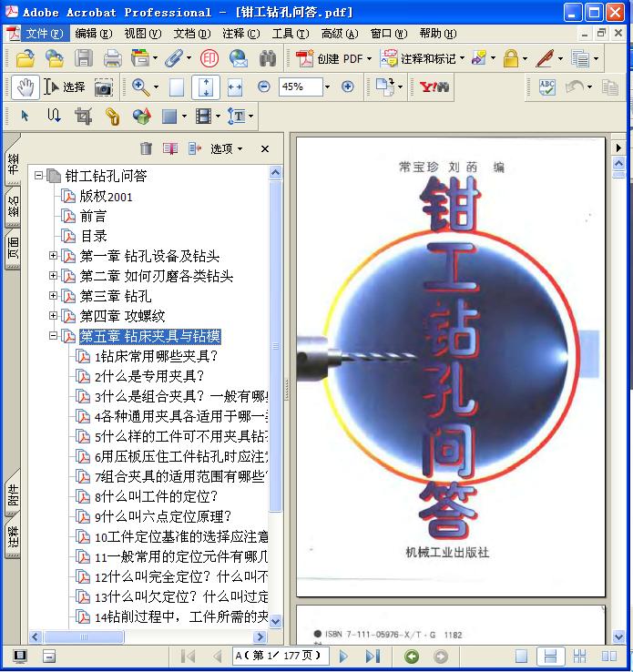Viewport: 633px width, 672px height.
Task: Click the 选择 text select tool
Action: (65, 87)
